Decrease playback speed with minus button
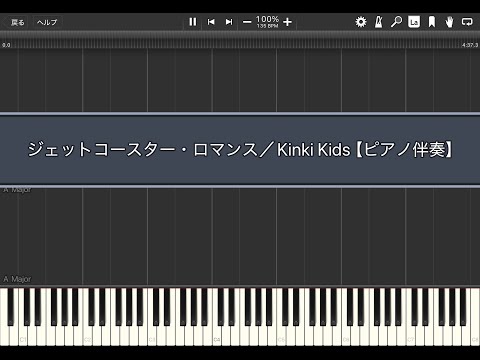The width and height of the screenshot is (480, 360). (247, 22)
